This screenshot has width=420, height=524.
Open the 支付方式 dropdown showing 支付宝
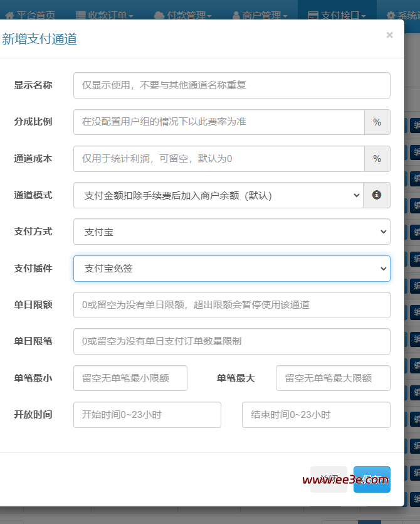pyautogui.click(x=231, y=232)
